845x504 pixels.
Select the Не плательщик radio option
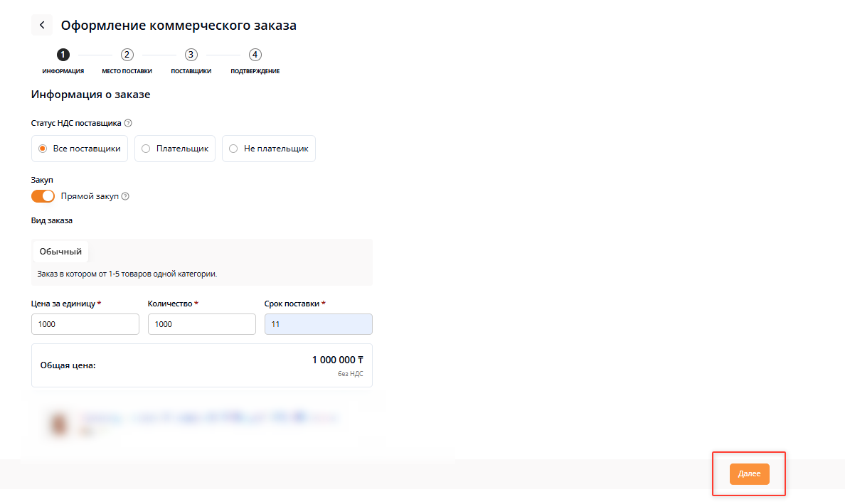tap(269, 149)
